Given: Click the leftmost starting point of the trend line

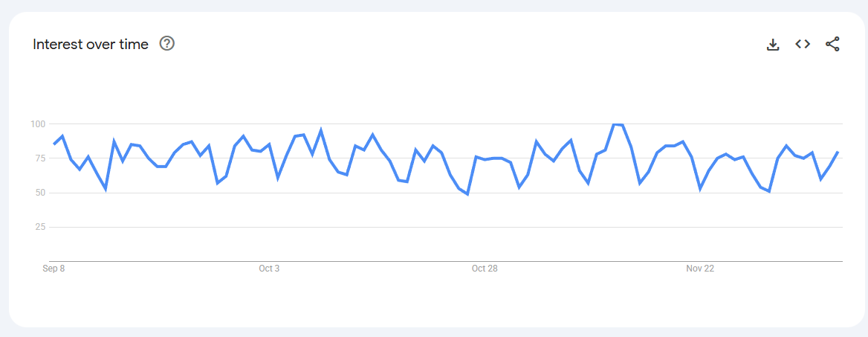Looking at the screenshot, I should click(54, 144).
